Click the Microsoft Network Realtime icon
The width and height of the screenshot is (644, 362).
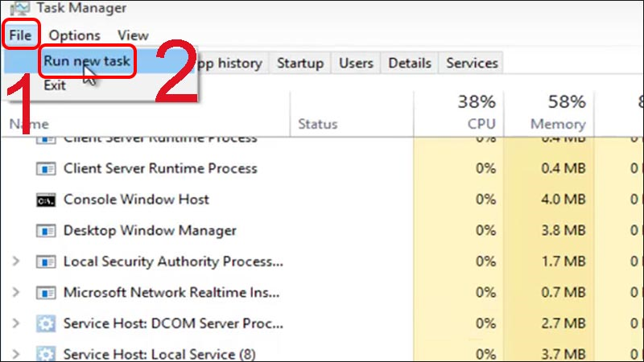(x=46, y=293)
